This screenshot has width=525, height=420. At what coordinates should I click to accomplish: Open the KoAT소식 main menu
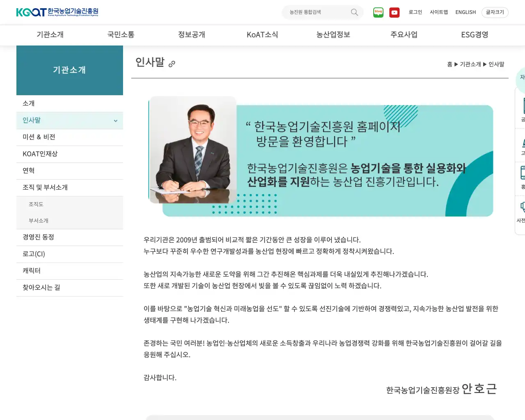[262, 35]
